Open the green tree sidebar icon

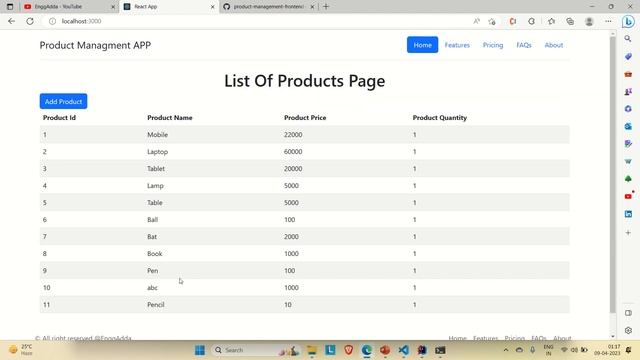pos(628,179)
